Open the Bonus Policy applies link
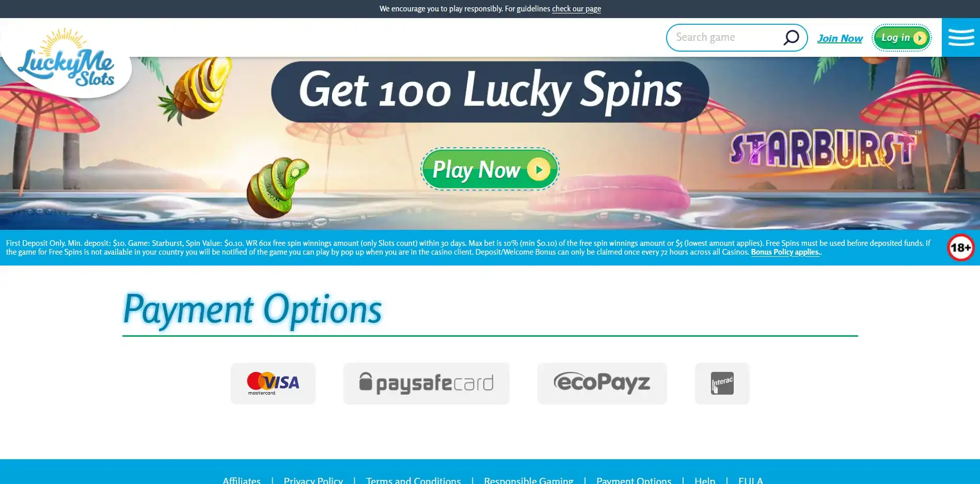 click(x=785, y=252)
